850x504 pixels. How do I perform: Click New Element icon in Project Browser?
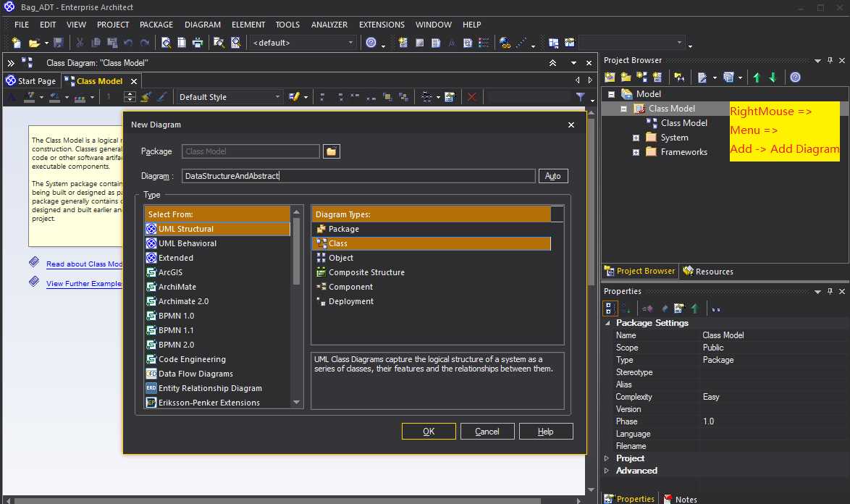point(657,77)
